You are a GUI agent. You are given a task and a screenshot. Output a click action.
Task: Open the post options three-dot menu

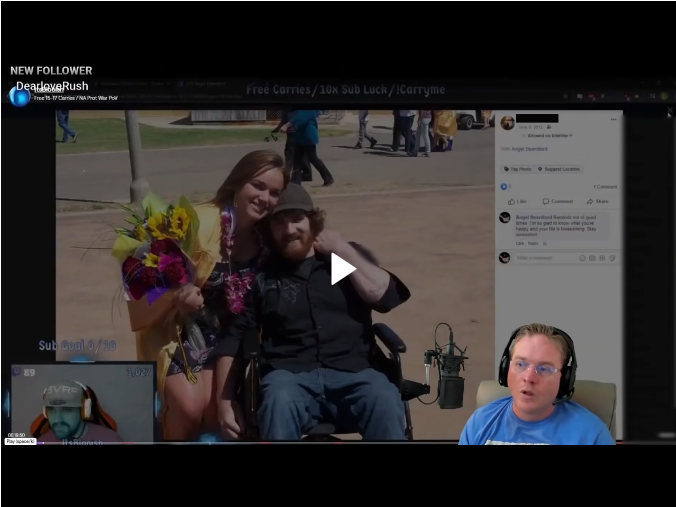pos(613,119)
